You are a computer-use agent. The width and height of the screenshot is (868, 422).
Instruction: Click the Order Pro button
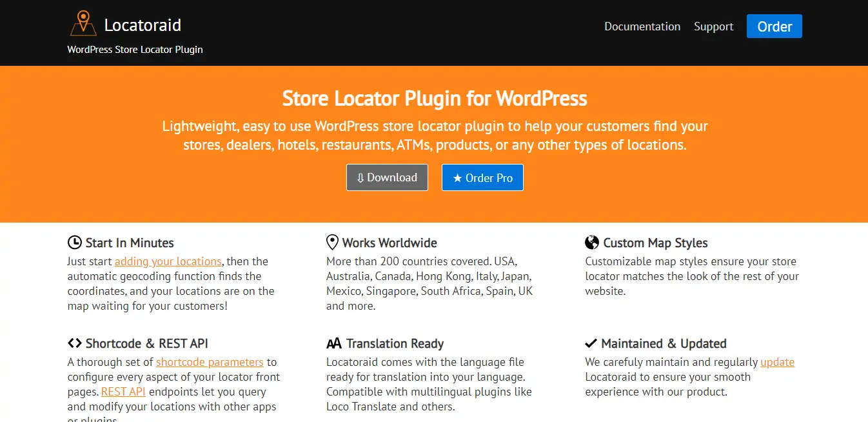pyautogui.click(x=482, y=177)
